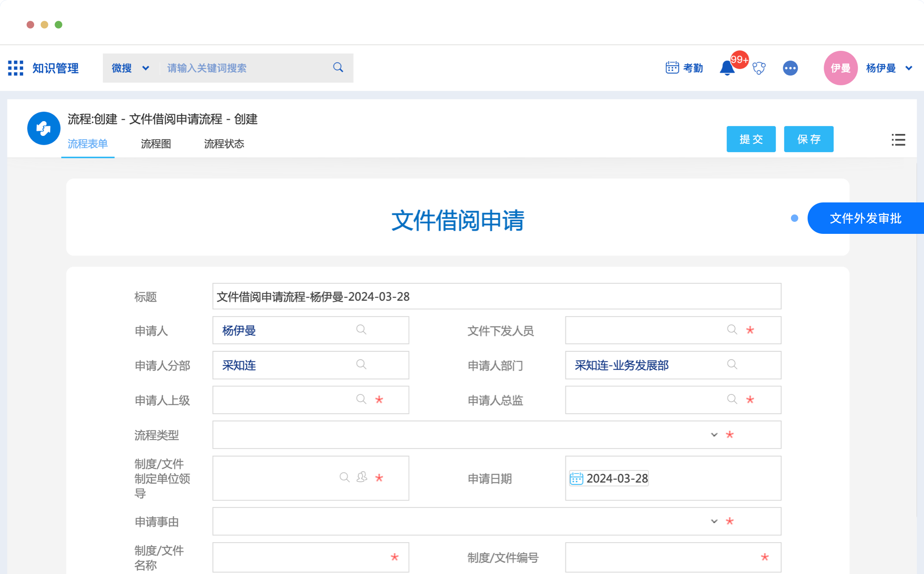The height and width of the screenshot is (574, 924).
Task: Click the search icon in 文件下发人员 field
Action: tap(732, 330)
